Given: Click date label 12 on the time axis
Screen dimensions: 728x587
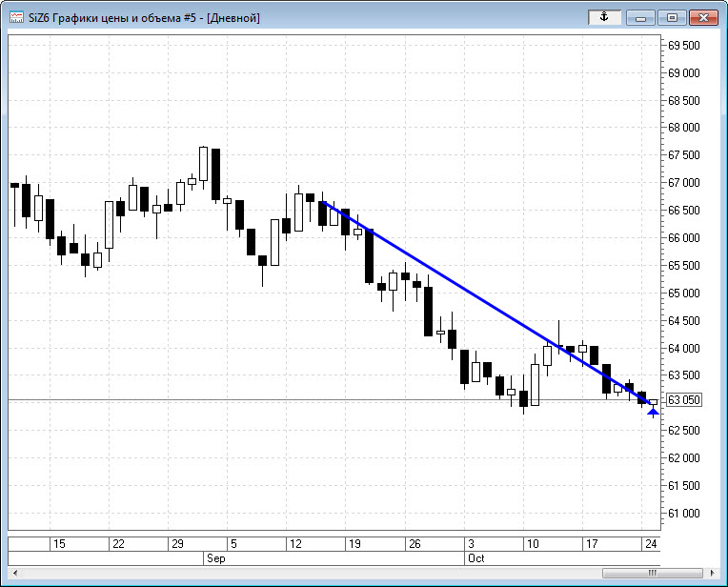Looking at the screenshot, I should point(295,544).
